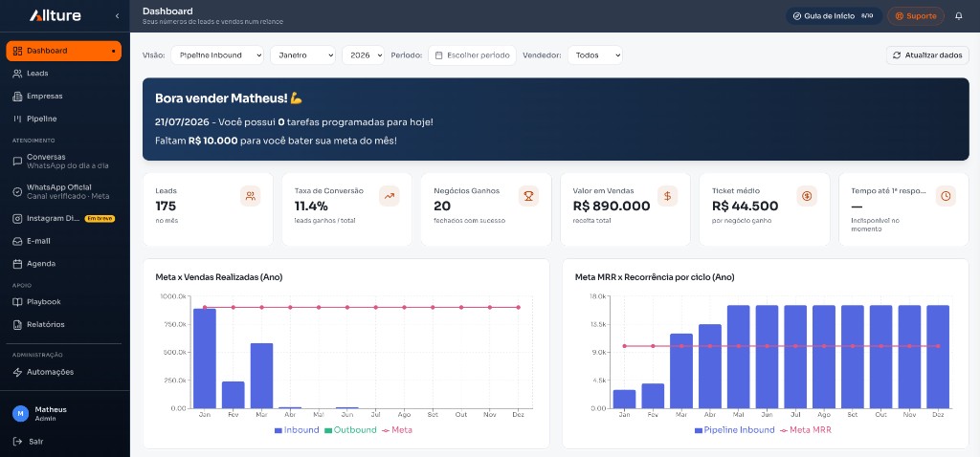Click the 11.4% conversion value
The height and width of the screenshot is (457, 980).
(x=311, y=207)
